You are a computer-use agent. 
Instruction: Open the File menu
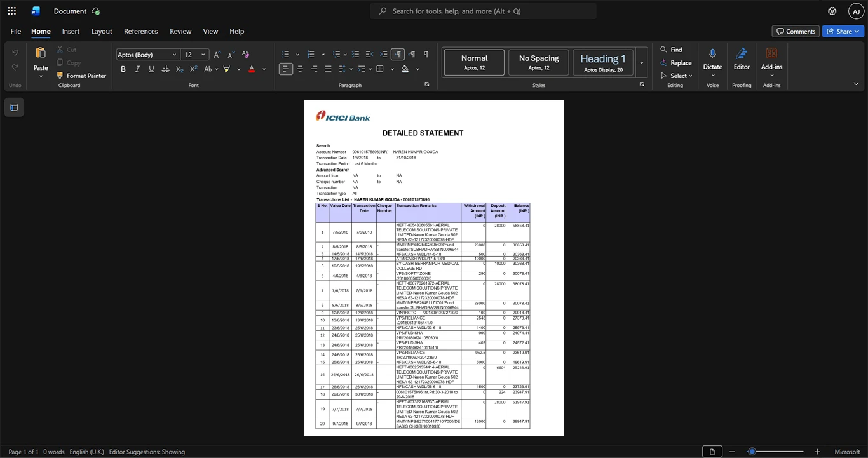point(16,31)
